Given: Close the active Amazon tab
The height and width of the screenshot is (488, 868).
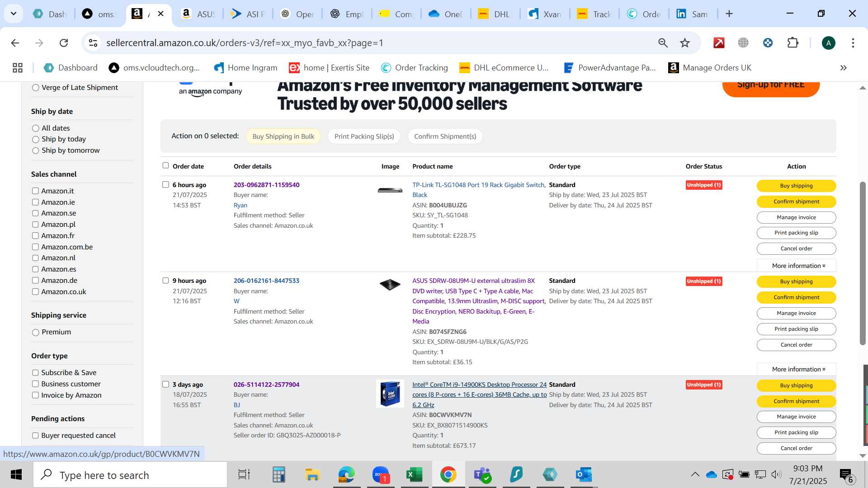Looking at the screenshot, I should point(160,14).
